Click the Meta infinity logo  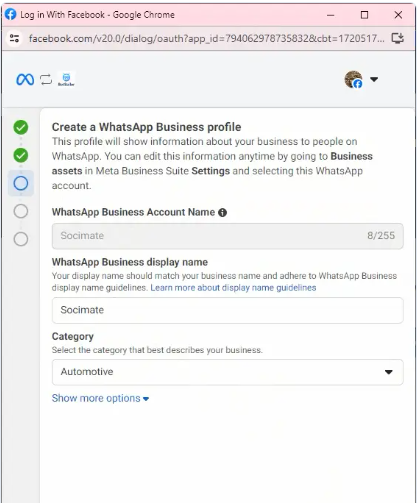click(x=25, y=80)
